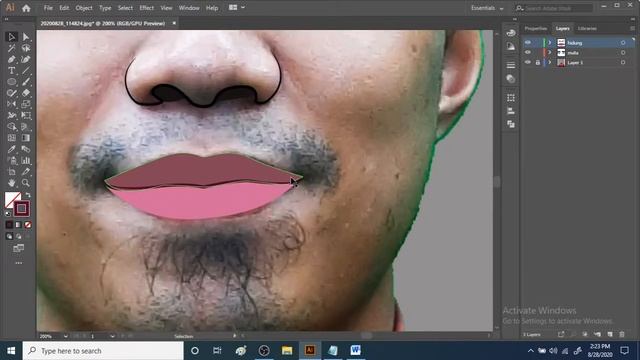The height and width of the screenshot is (360, 640).
Task: Select the Shape Builder tool
Action: [11, 127]
